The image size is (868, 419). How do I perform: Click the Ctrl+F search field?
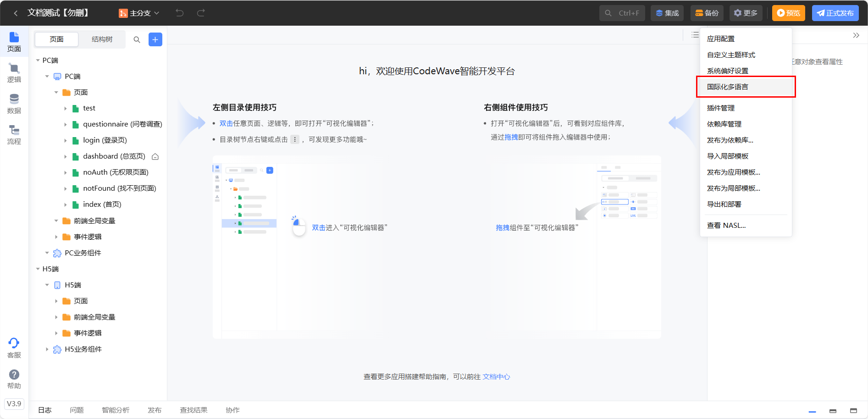[x=622, y=13]
